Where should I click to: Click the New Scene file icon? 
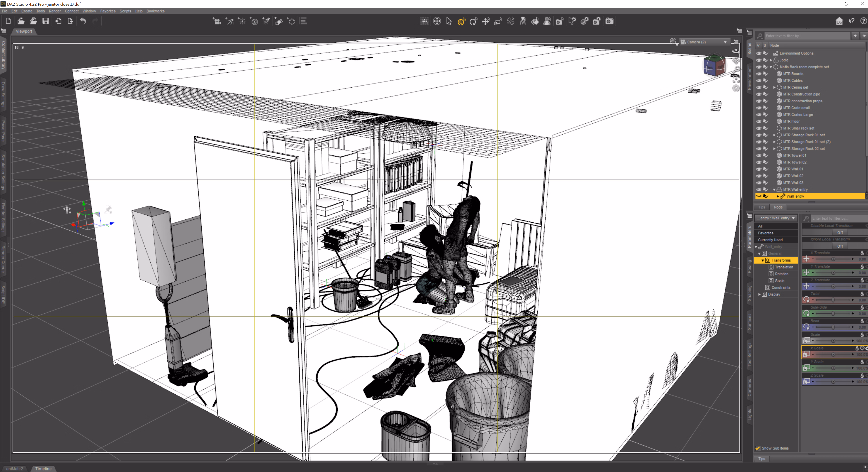(x=8, y=21)
